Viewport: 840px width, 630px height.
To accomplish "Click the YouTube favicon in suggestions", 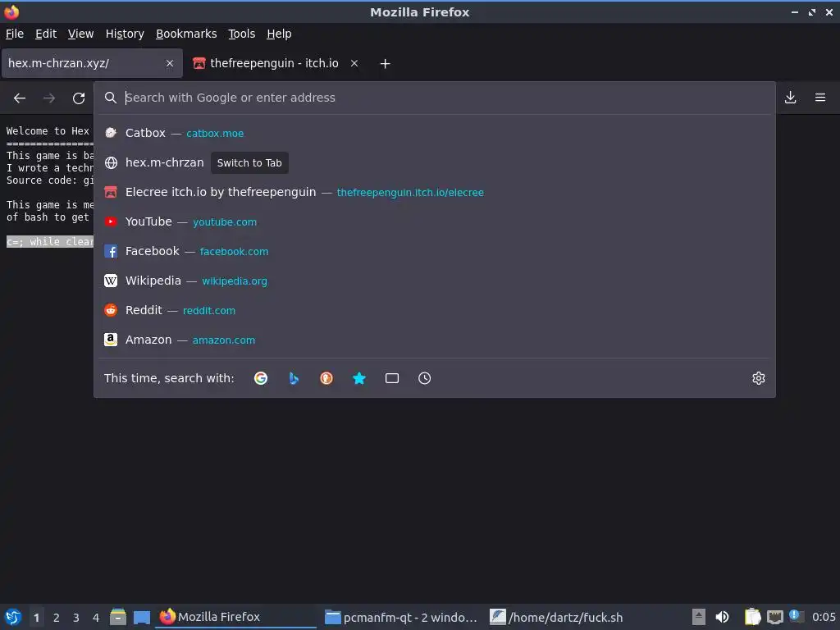I will [111, 221].
